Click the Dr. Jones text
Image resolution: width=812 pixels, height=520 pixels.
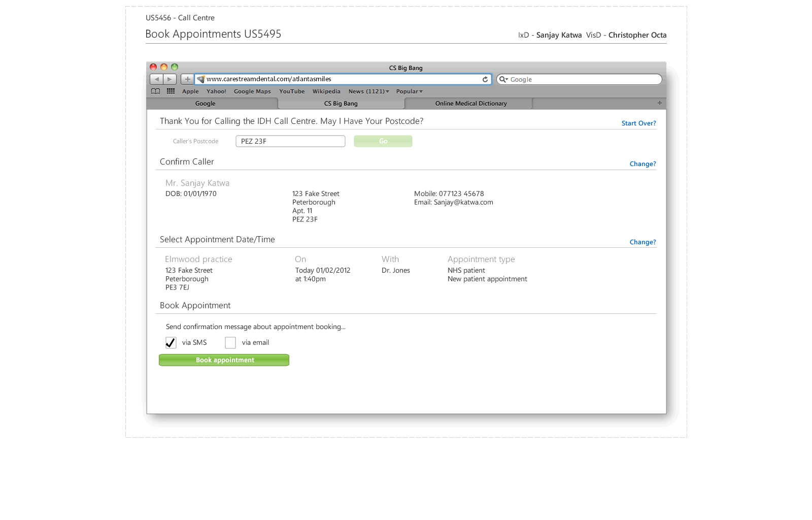[x=396, y=271]
